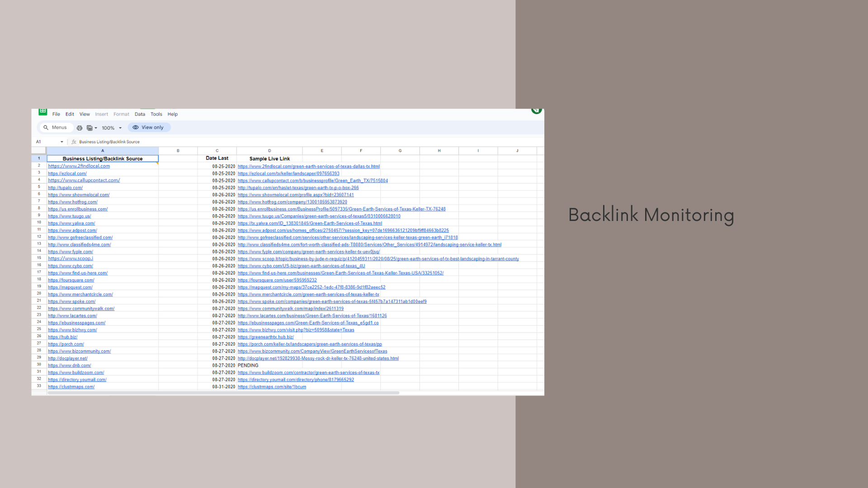
Task: Open the https://www.2findlocal.com link
Action: coord(79,166)
